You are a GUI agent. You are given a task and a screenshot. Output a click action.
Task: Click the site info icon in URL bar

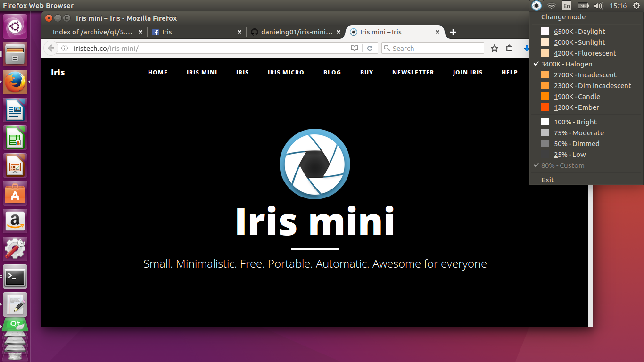[65, 48]
